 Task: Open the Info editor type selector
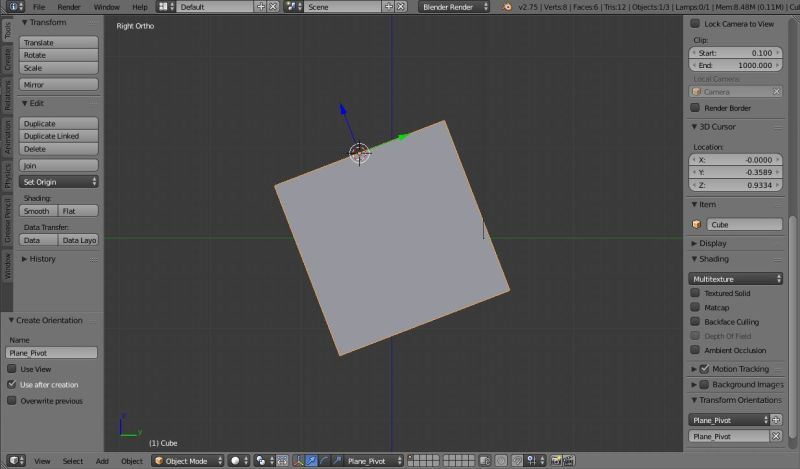coord(15,7)
